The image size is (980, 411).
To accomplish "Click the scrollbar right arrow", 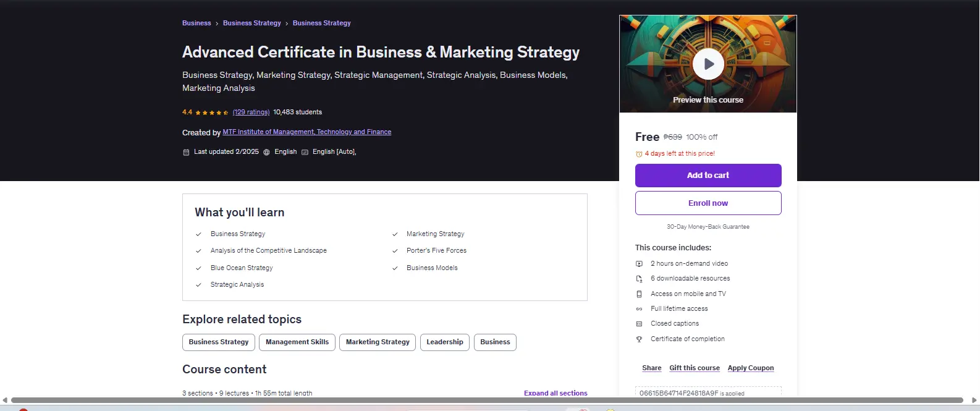I will tap(974, 400).
